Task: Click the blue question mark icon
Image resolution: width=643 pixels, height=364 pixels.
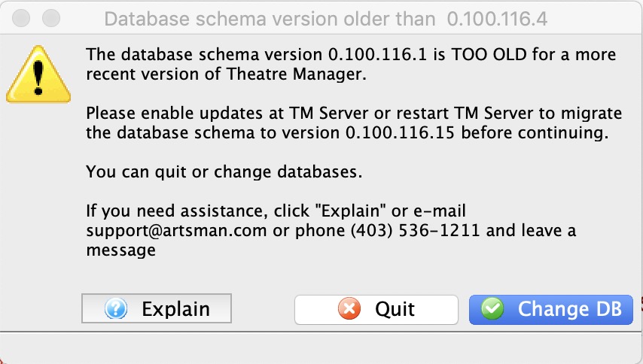Action: coord(116,308)
